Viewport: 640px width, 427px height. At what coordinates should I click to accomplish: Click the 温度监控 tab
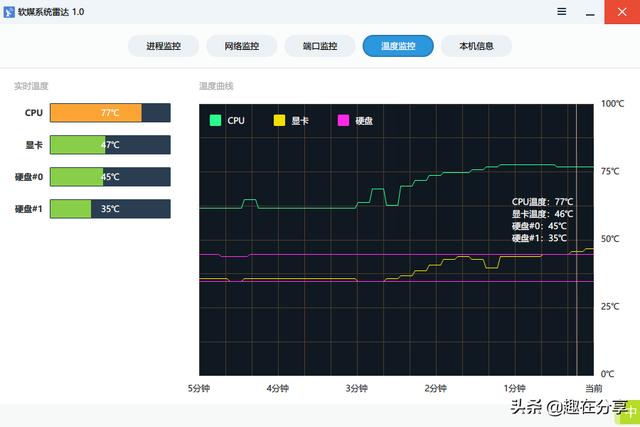(398, 46)
